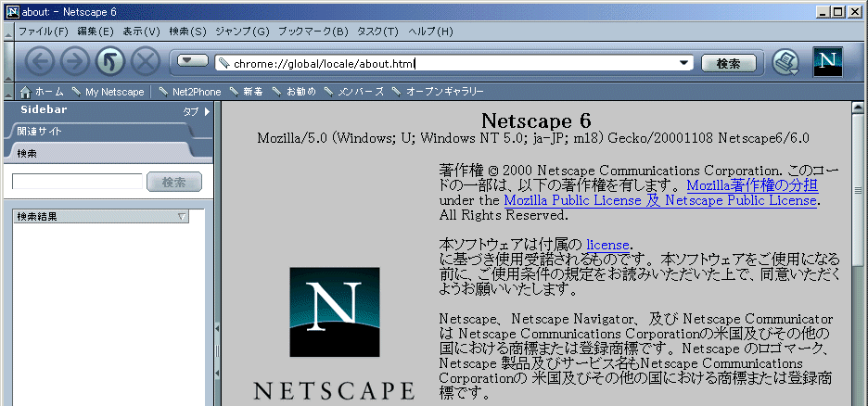Open the dropdown button left of the URL bar
This screenshot has width=868, height=406.
coord(192,60)
